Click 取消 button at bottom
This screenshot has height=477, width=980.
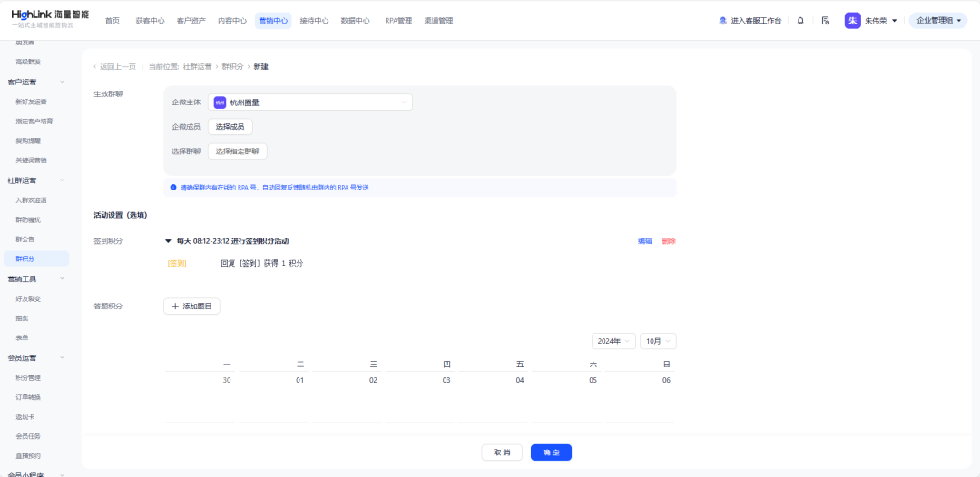pos(502,453)
